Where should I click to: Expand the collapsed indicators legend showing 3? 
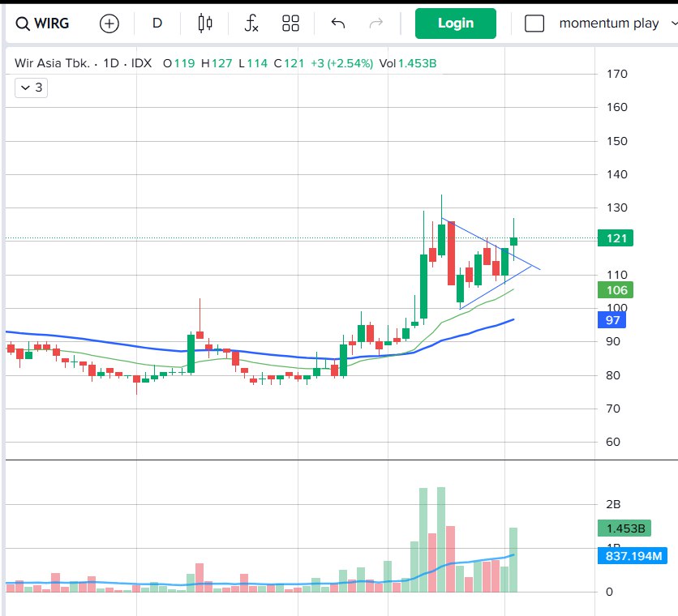tap(31, 88)
